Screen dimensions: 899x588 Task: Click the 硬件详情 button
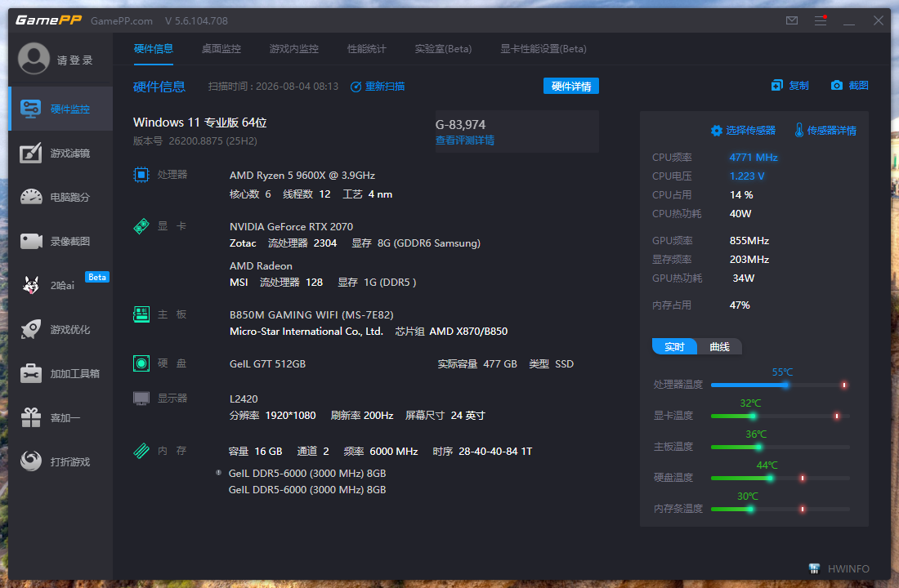click(x=571, y=86)
